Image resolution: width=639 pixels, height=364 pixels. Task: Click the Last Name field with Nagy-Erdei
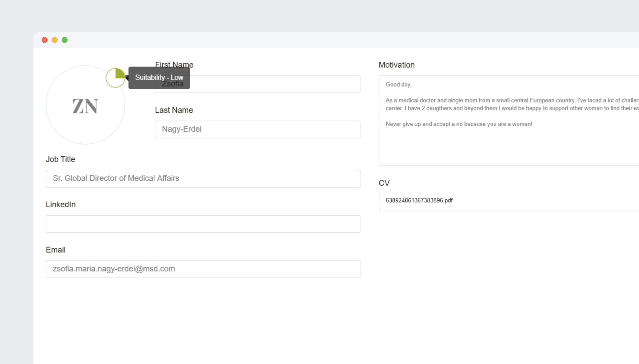click(257, 129)
